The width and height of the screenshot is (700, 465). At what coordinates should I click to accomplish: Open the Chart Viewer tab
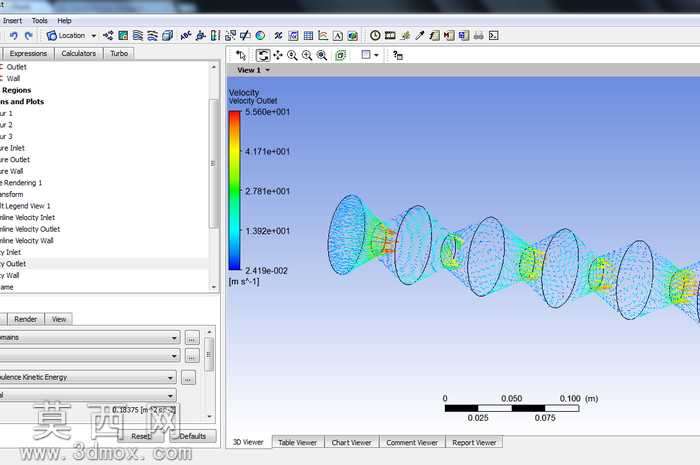click(351, 442)
